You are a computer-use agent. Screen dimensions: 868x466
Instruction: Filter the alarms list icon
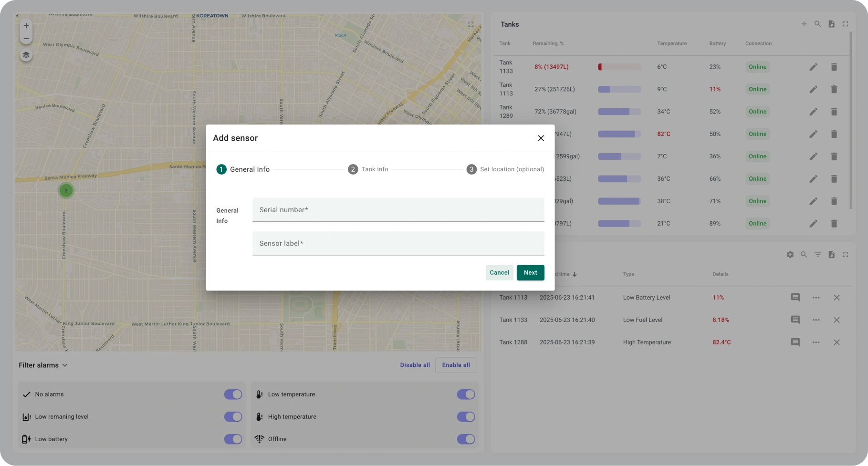pyautogui.click(x=817, y=255)
